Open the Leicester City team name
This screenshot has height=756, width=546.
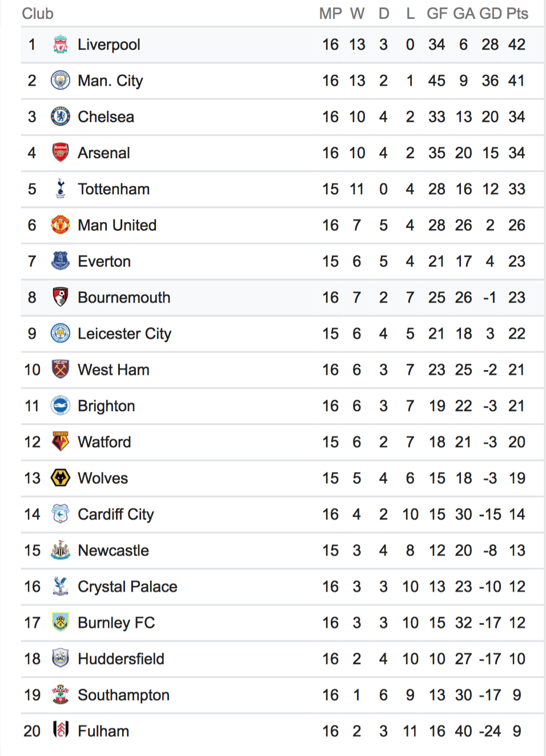pos(125,333)
